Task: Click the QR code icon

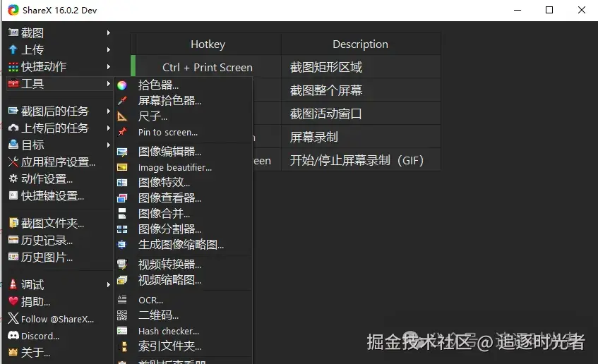Action: [122, 315]
